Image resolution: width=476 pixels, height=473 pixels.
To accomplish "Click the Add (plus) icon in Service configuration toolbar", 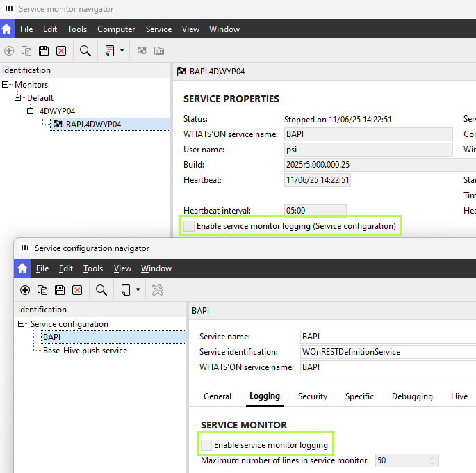I will (x=25, y=290).
